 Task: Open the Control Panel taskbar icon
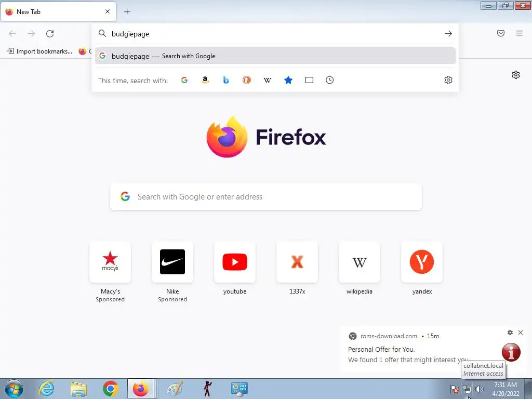coord(239,389)
